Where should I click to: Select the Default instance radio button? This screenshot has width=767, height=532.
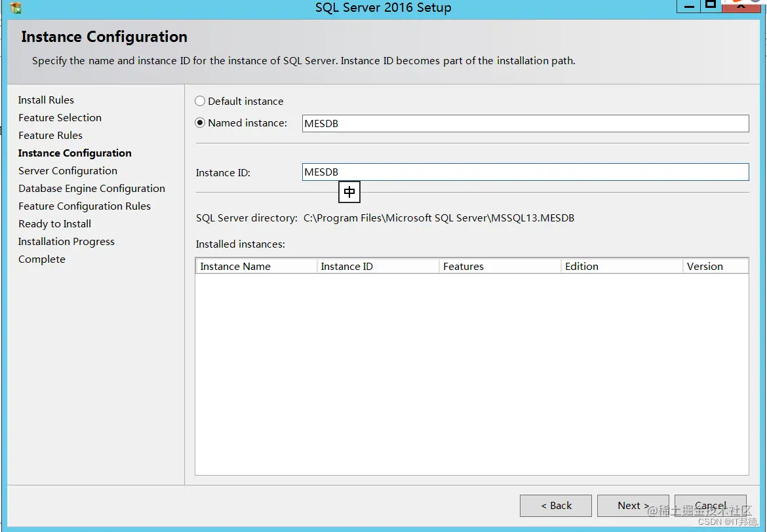click(x=200, y=101)
